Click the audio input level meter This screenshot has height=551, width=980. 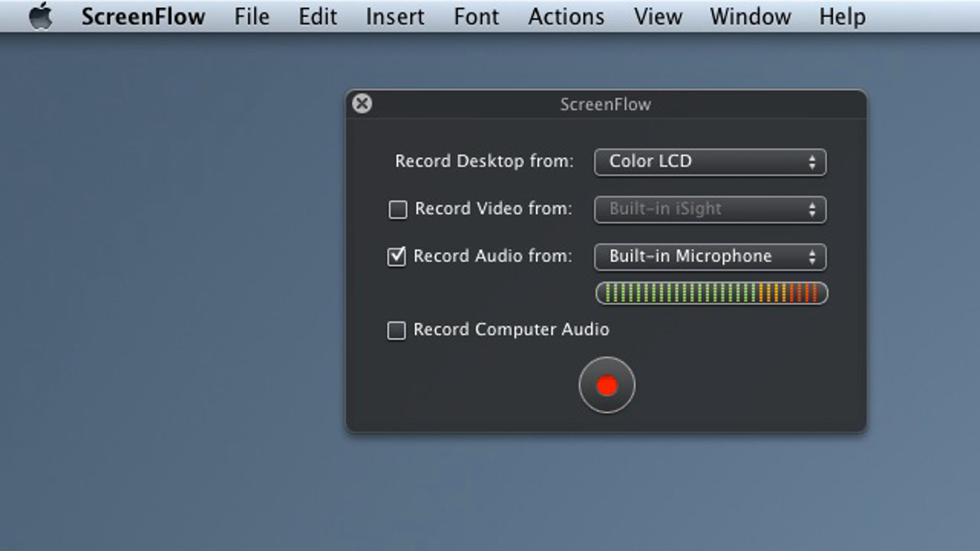click(712, 293)
